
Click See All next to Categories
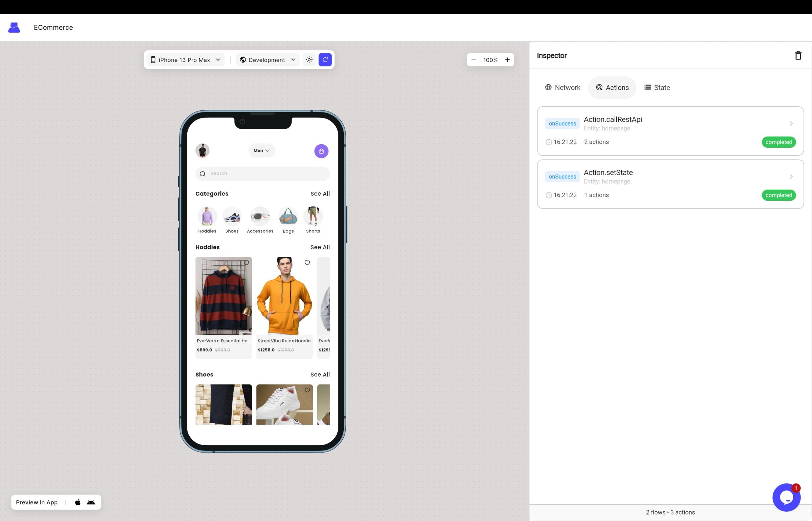pyautogui.click(x=320, y=193)
